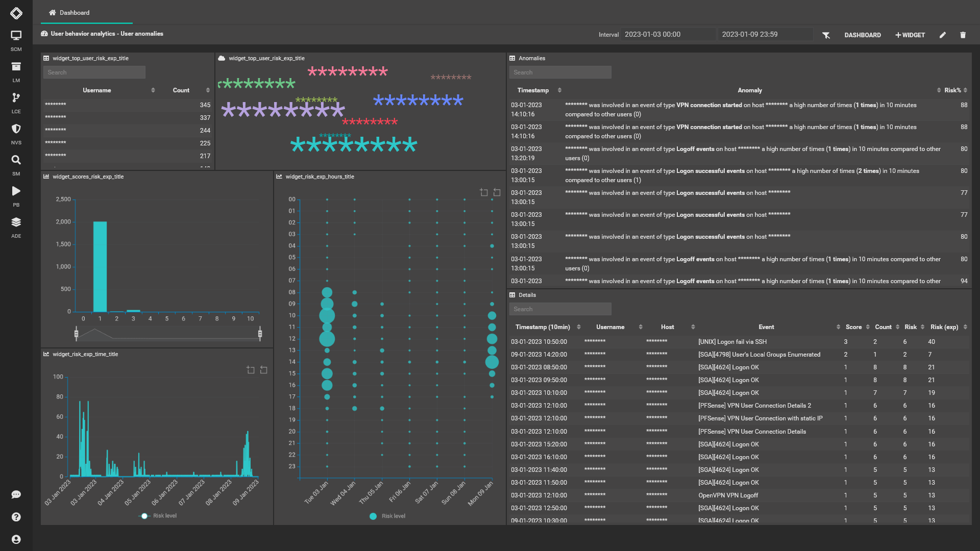Delete dashboard using the trash icon
The height and width of the screenshot is (551, 980).
[963, 35]
